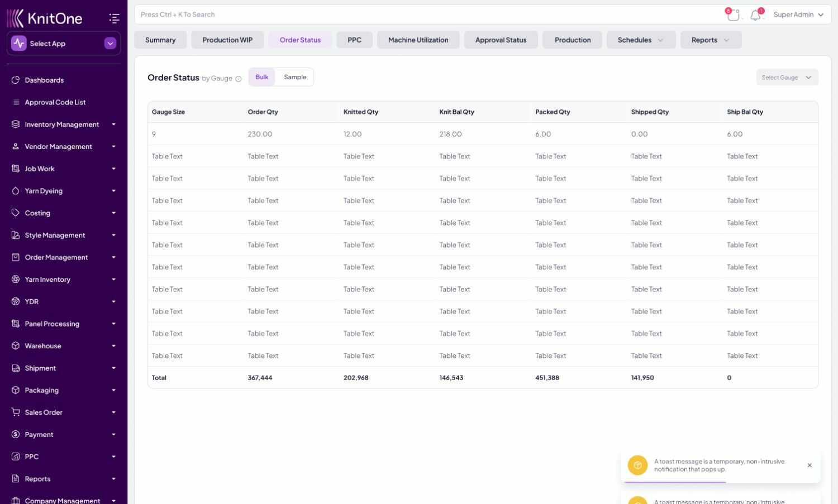Click the Dashboards icon in sidebar
The height and width of the screenshot is (504, 838).
[x=16, y=80]
